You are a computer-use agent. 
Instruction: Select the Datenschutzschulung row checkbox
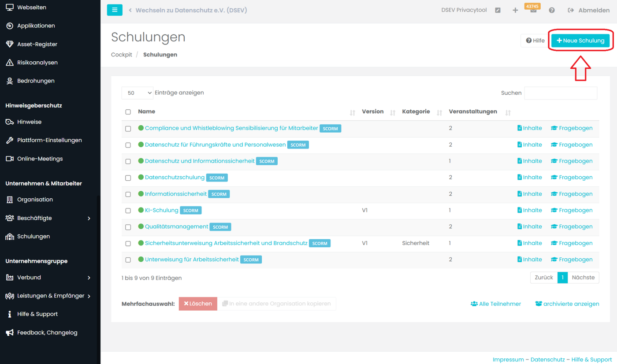pos(128,178)
